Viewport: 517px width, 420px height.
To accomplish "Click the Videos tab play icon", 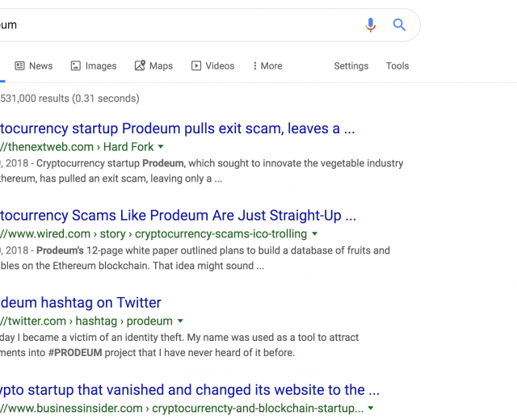I will tap(195, 66).
